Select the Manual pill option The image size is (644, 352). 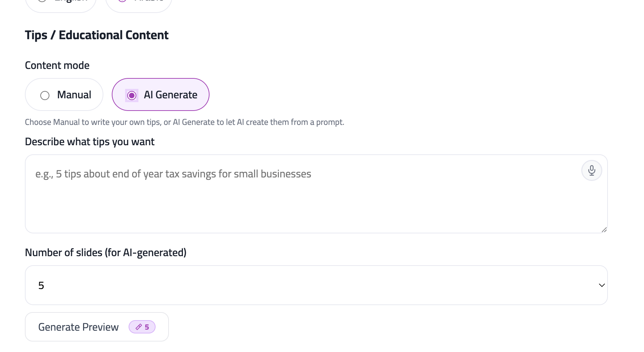[64, 95]
